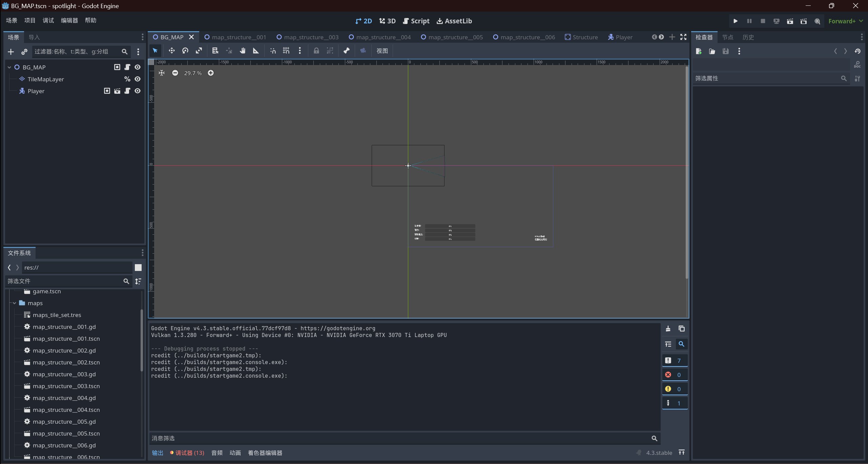The width and height of the screenshot is (868, 464).
Task: Toggle warning messages filter
Action: (x=675, y=389)
